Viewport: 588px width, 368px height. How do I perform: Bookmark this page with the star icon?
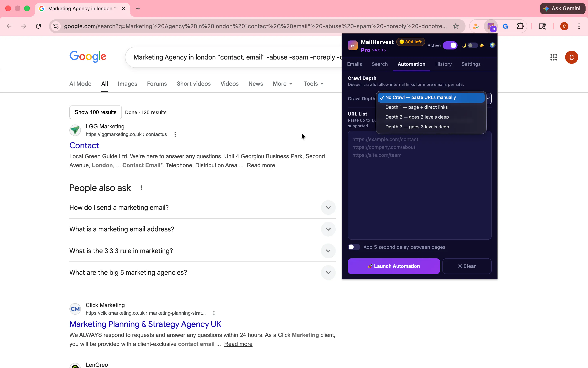[455, 26]
